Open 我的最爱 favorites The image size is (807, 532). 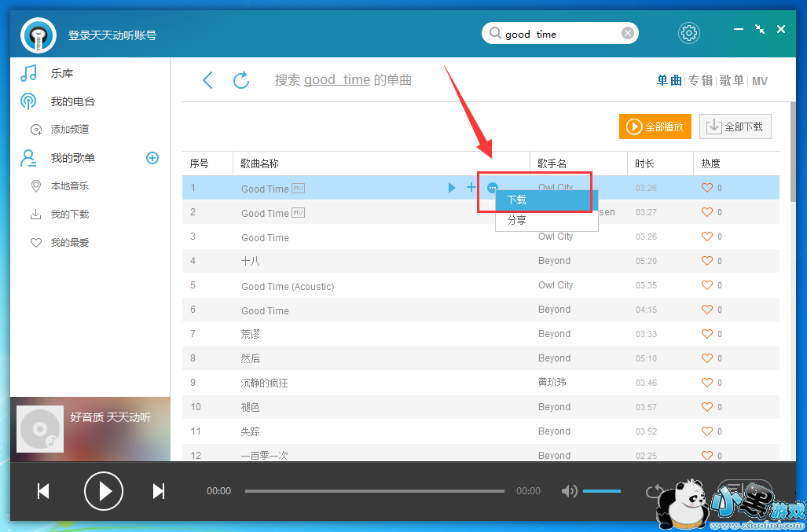pyautogui.click(x=69, y=242)
